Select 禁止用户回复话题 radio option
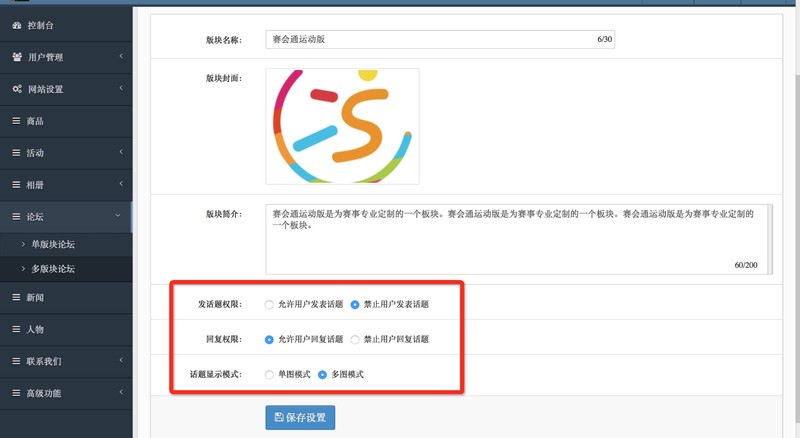 (x=355, y=339)
